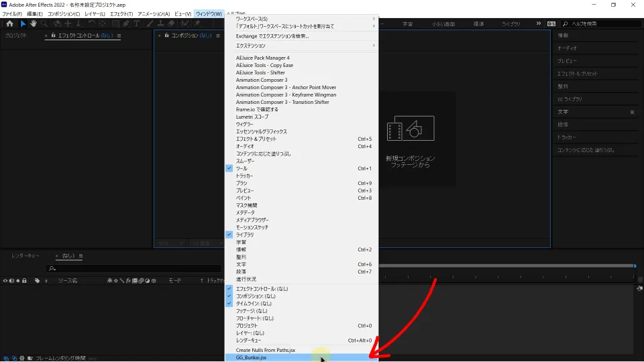Image resolution: width=644 pixels, height=362 pixels.
Task: Select the Clone Stamp tool
Action: [160, 24]
